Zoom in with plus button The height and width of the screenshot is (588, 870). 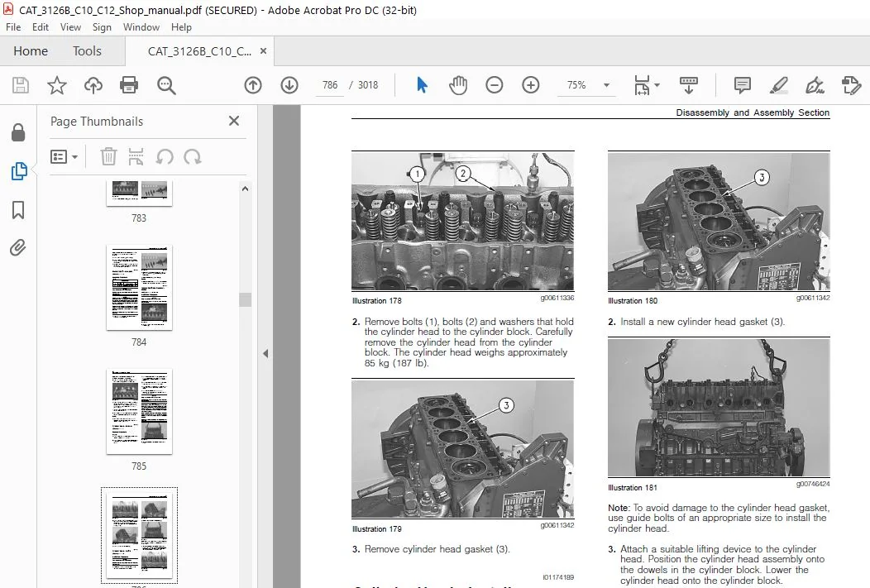530,85
